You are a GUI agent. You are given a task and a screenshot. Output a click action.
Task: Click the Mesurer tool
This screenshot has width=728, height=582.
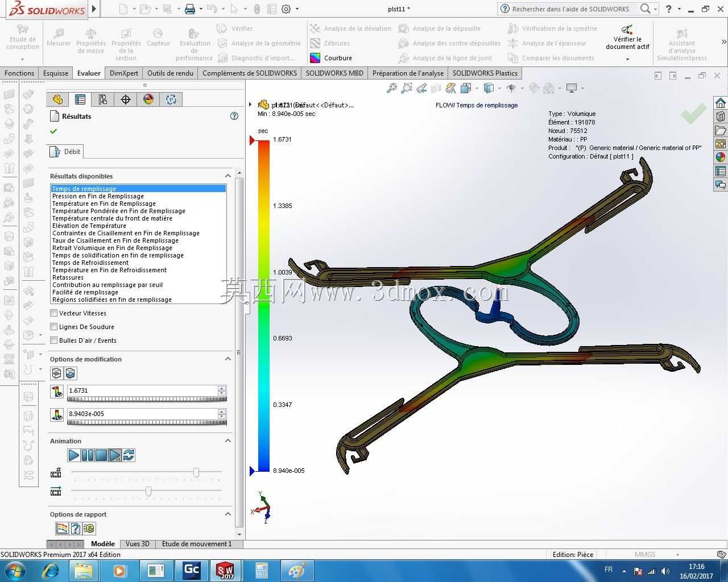(59, 38)
